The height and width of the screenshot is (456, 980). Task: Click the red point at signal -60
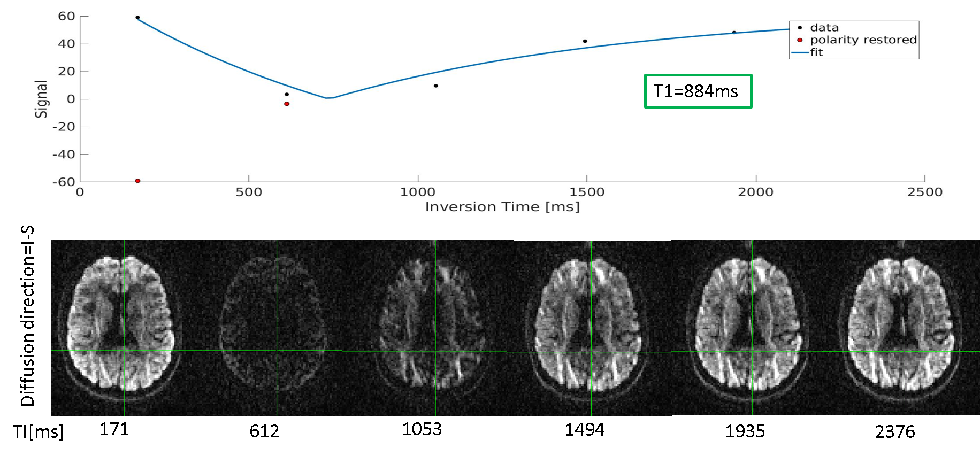[137, 181]
